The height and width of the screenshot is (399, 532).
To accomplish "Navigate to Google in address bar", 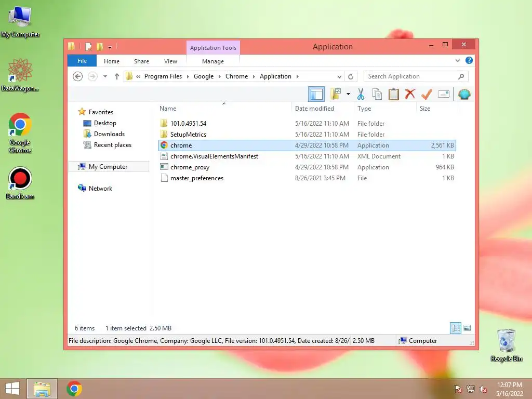I will click(204, 76).
